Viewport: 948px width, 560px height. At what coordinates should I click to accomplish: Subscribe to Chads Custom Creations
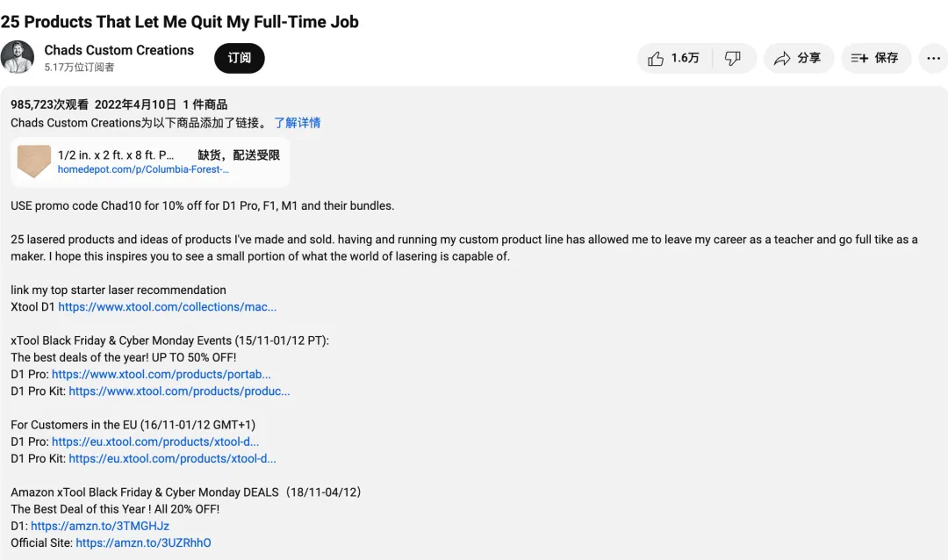click(x=240, y=58)
